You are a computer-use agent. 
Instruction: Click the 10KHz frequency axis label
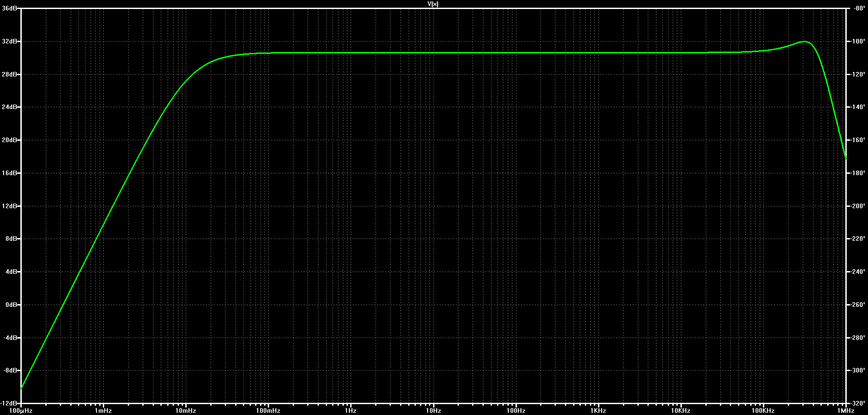point(681,410)
